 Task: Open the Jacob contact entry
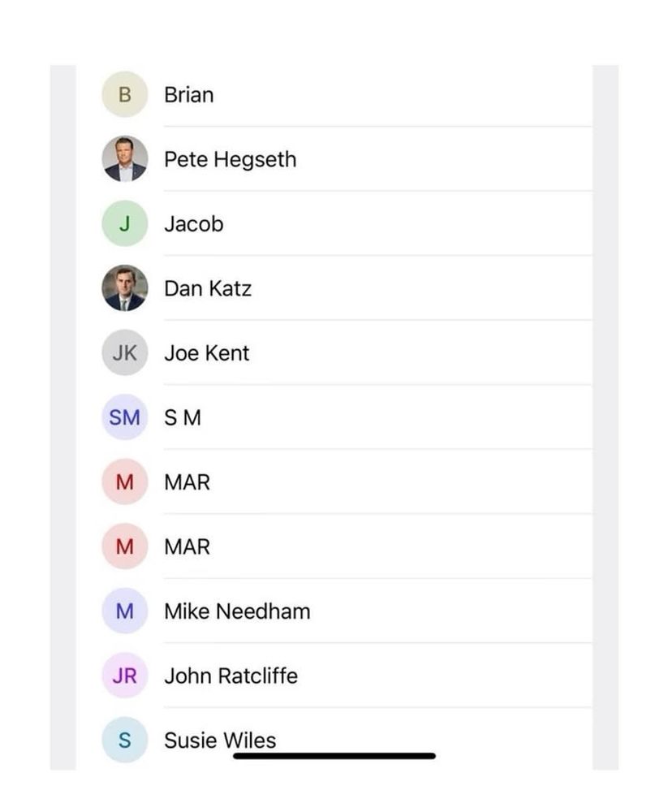pos(193,224)
